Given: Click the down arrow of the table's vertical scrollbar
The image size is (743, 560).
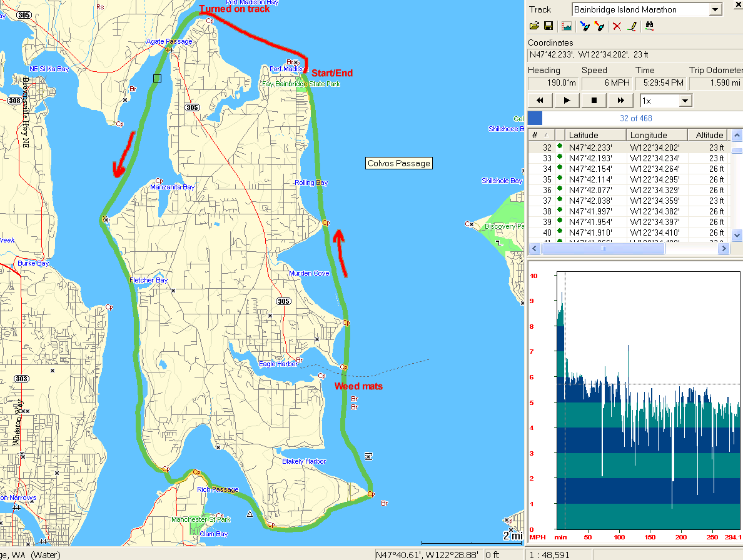Looking at the screenshot, I should tap(736, 235).
